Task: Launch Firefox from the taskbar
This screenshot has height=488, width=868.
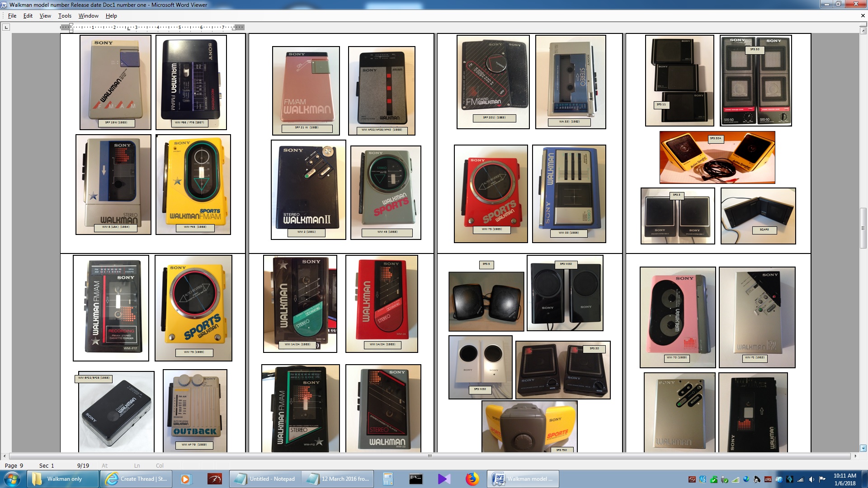Action: (472, 479)
